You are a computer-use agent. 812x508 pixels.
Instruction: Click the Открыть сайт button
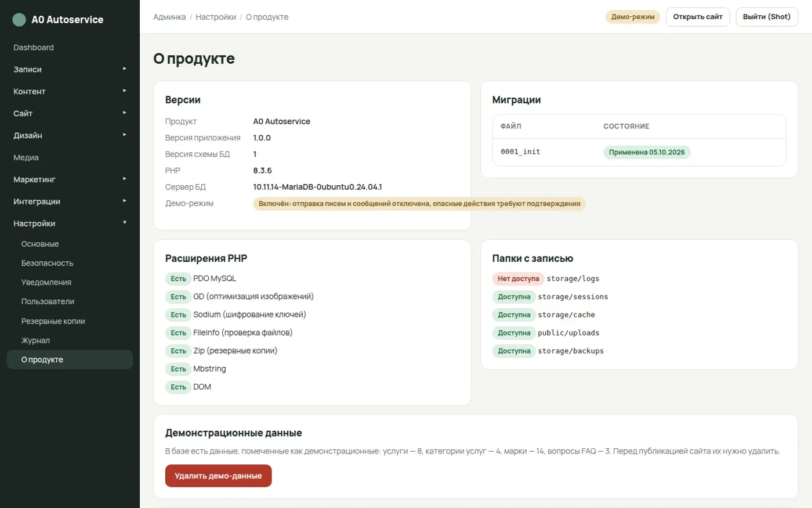[x=698, y=17]
